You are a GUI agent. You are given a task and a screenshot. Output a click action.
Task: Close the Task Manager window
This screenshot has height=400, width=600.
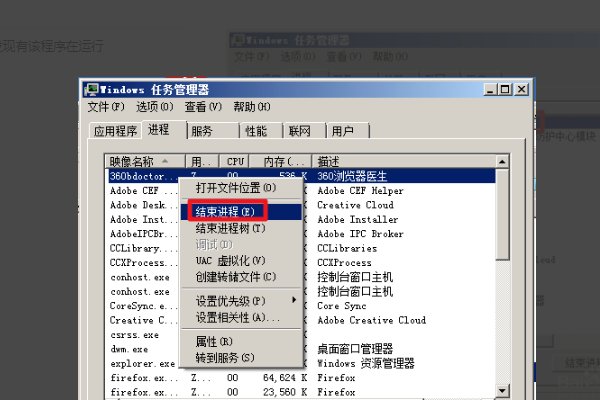pyautogui.click(x=521, y=90)
